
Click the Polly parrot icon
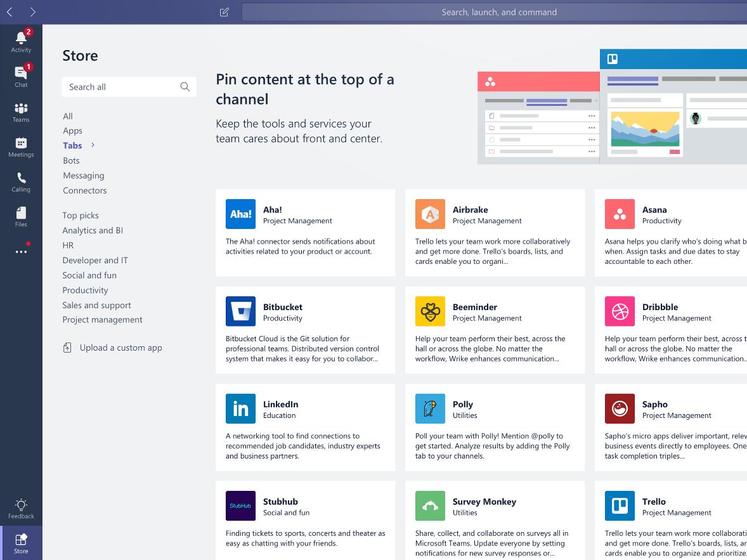pos(430,408)
